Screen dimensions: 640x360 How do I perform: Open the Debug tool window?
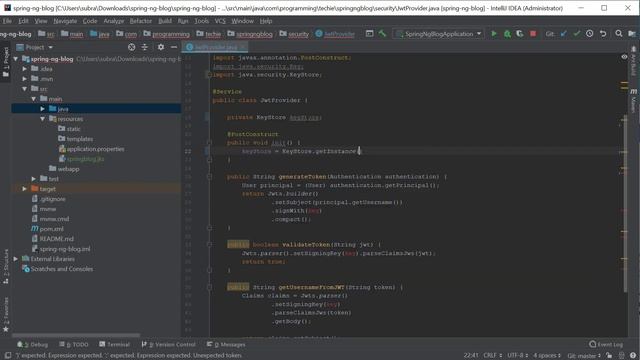click(x=33, y=344)
